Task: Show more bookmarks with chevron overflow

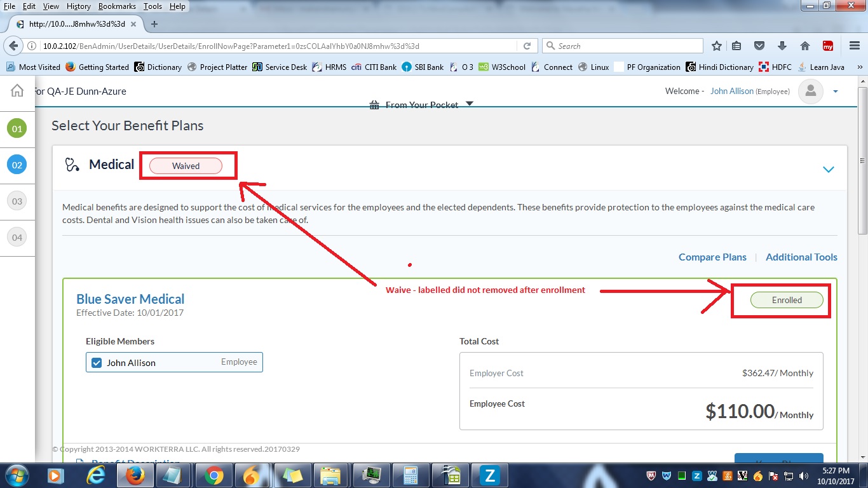Action: (860, 67)
